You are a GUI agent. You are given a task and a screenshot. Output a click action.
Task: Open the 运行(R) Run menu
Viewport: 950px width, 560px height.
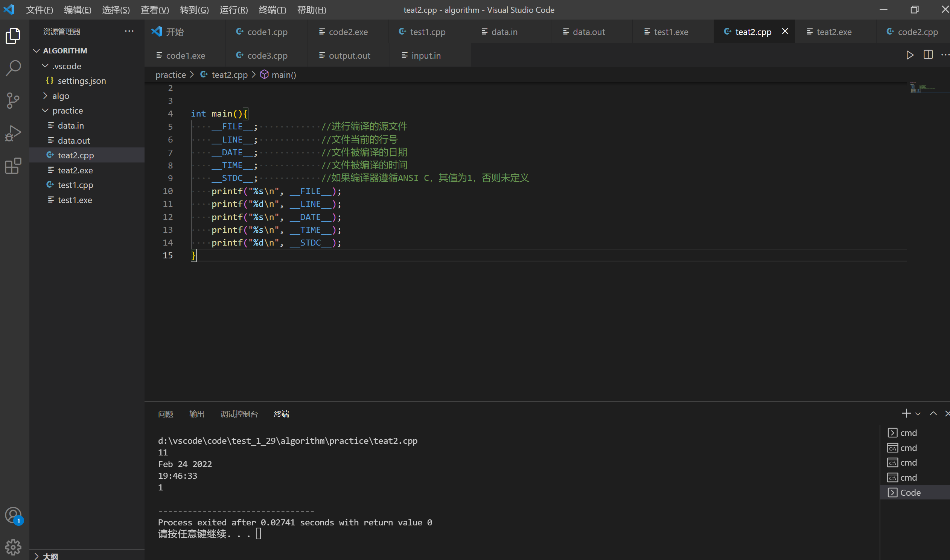coord(234,10)
